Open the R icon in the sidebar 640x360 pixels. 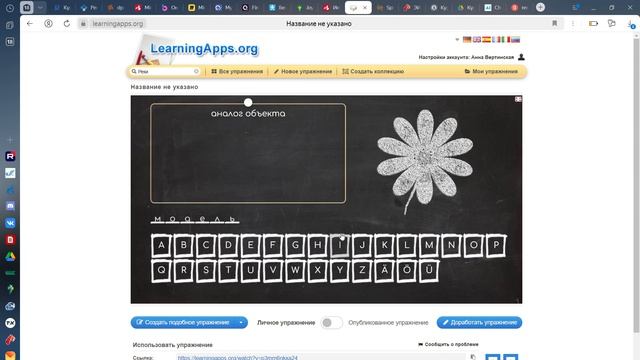[10, 156]
